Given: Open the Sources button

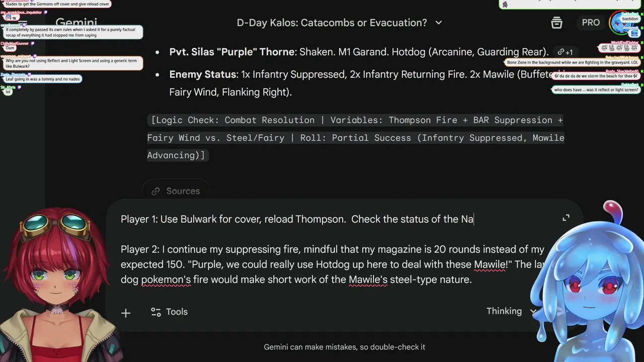Looking at the screenshot, I should click(177, 191).
